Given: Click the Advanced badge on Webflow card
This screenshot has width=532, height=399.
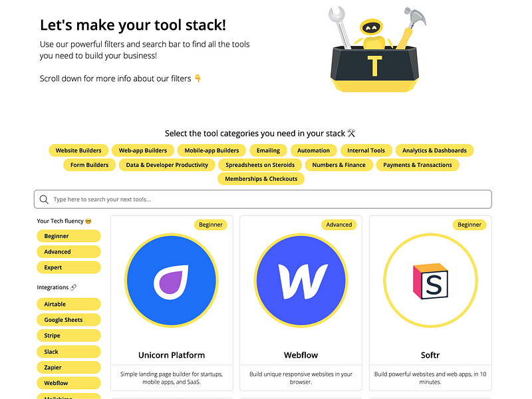Looking at the screenshot, I should click(x=339, y=225).
